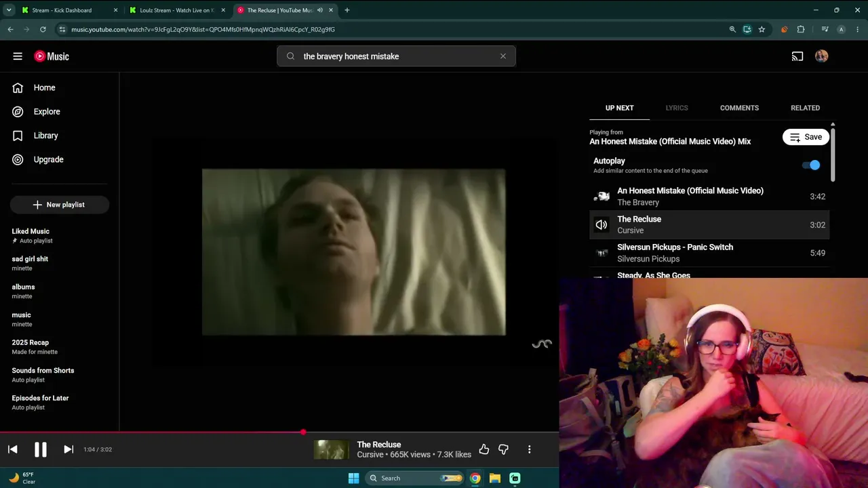
Task: Open the Cast to device icon
Action: pyautogui.click(x=797, y=56)
